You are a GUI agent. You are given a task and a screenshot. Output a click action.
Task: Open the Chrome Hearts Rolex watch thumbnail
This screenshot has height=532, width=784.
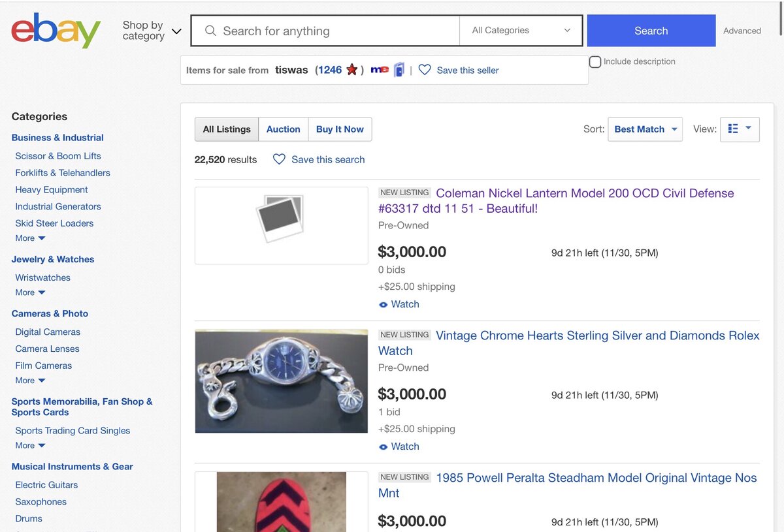[282, 381]
